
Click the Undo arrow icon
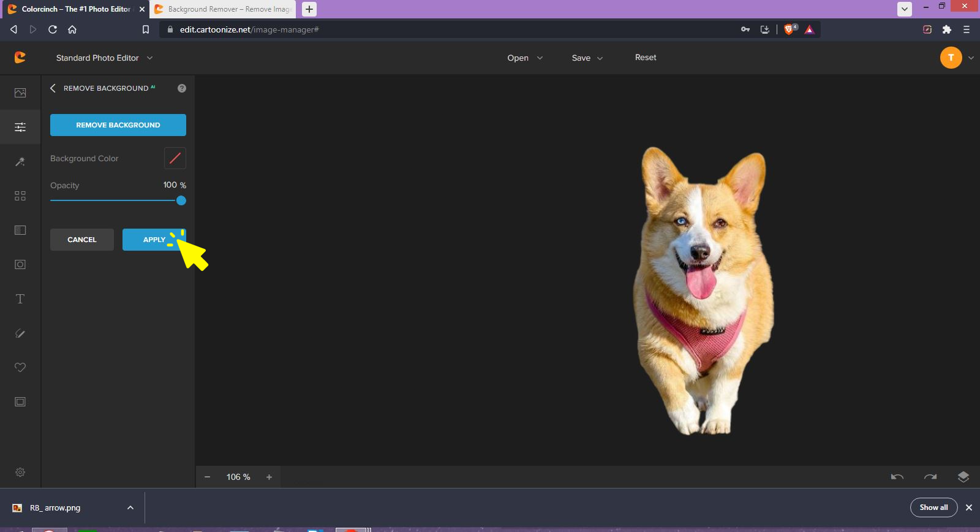(x=897, y=477)
